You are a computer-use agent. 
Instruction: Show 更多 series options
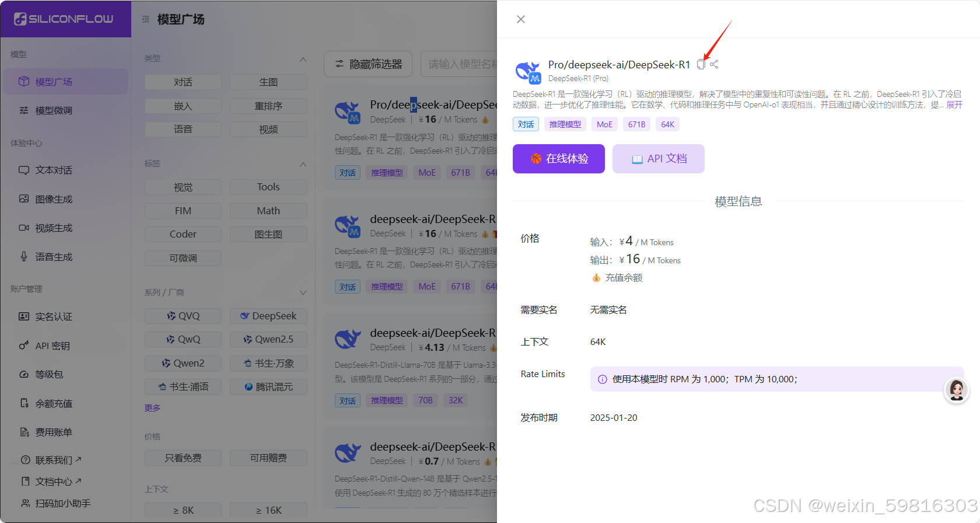coord(152,408)
